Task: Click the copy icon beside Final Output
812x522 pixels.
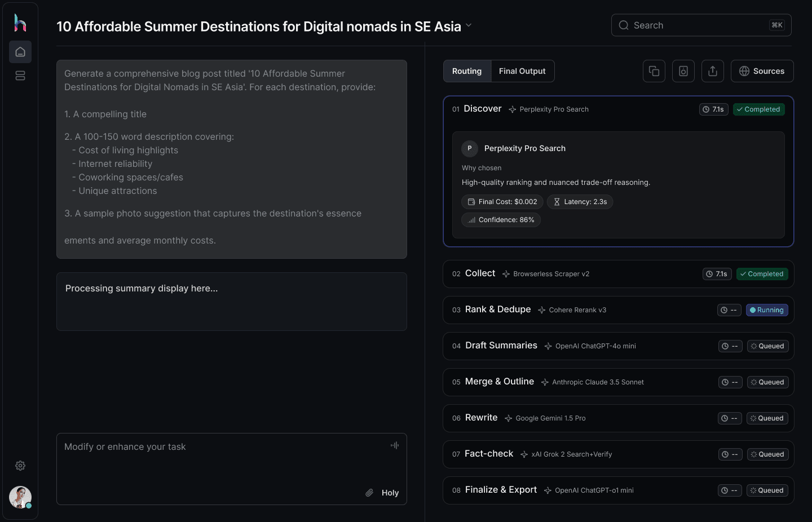Action: 654,71
